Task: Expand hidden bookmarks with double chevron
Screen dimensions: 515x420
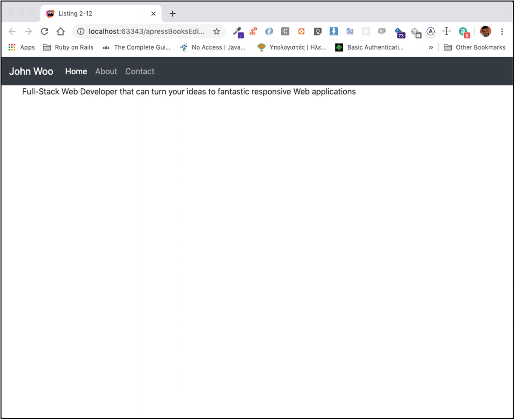Action: click(x=431, y=47)
